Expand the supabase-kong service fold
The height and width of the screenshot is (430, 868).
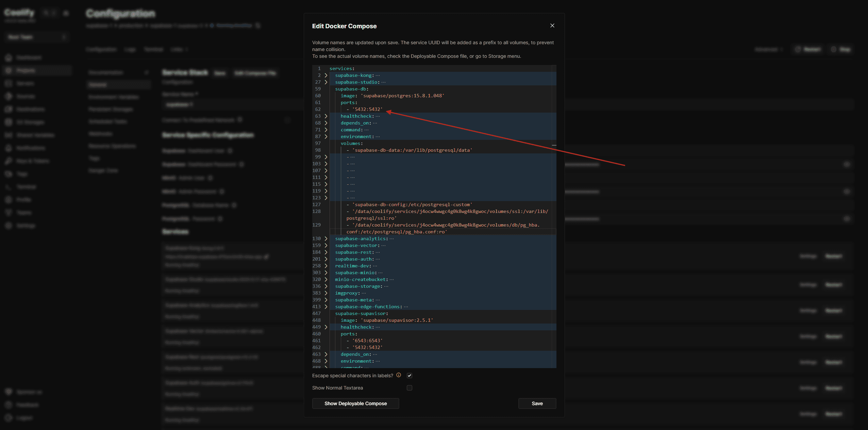326,75
